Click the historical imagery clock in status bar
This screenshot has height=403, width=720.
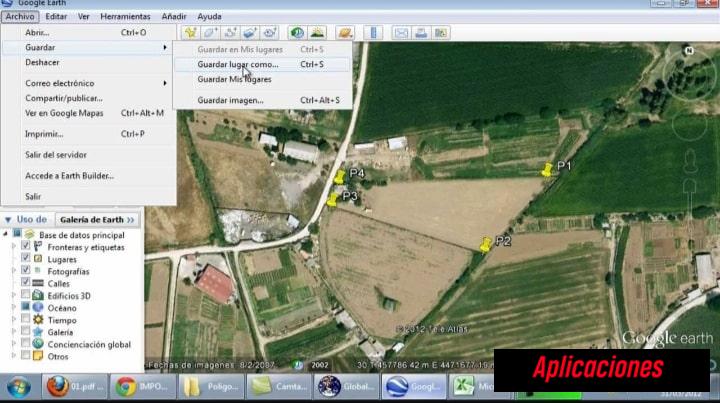pos(298,365)
